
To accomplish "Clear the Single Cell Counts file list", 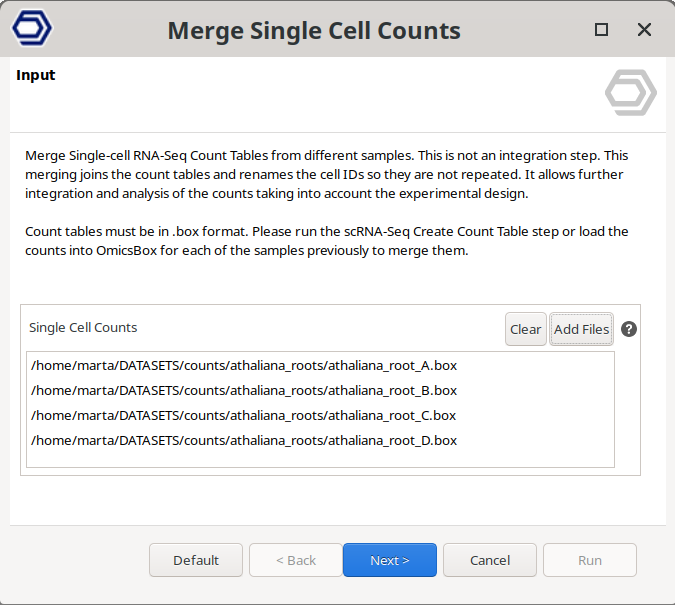I will click(525, 329).
